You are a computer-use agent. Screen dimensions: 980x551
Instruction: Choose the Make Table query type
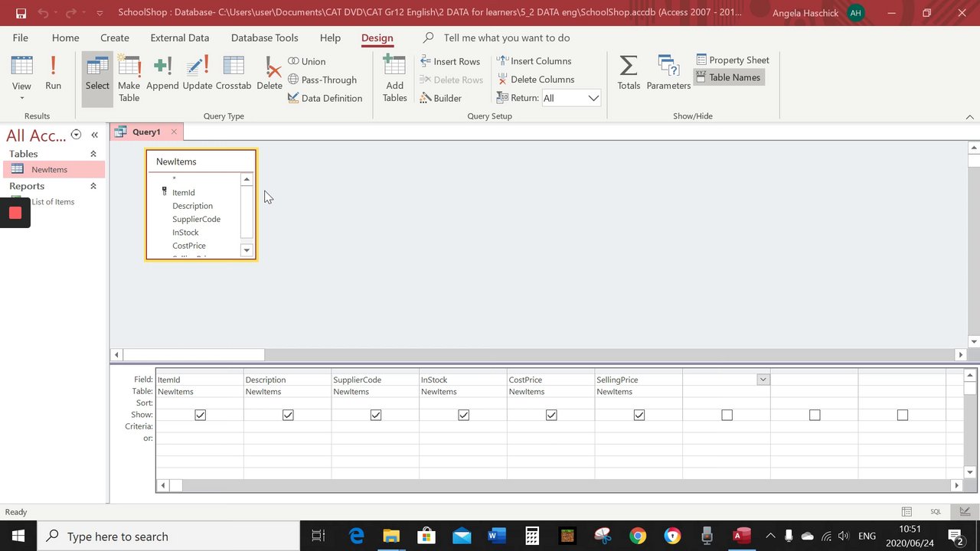point(129,79)
